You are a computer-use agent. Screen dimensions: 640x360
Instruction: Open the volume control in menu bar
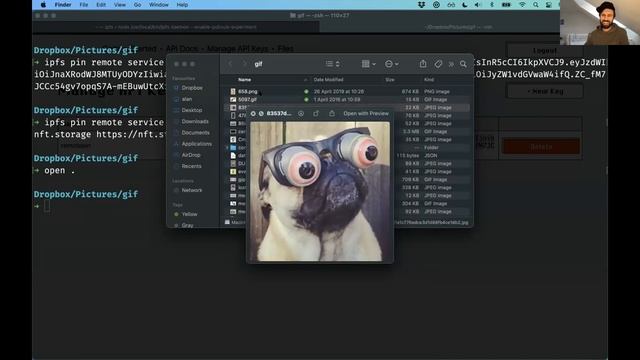coord(478,5)
